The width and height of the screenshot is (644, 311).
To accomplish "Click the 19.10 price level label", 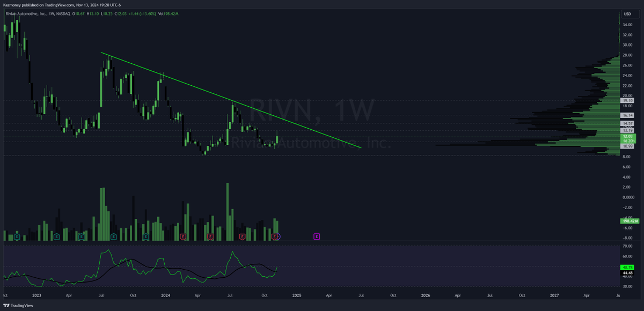I will coord(628,100).
